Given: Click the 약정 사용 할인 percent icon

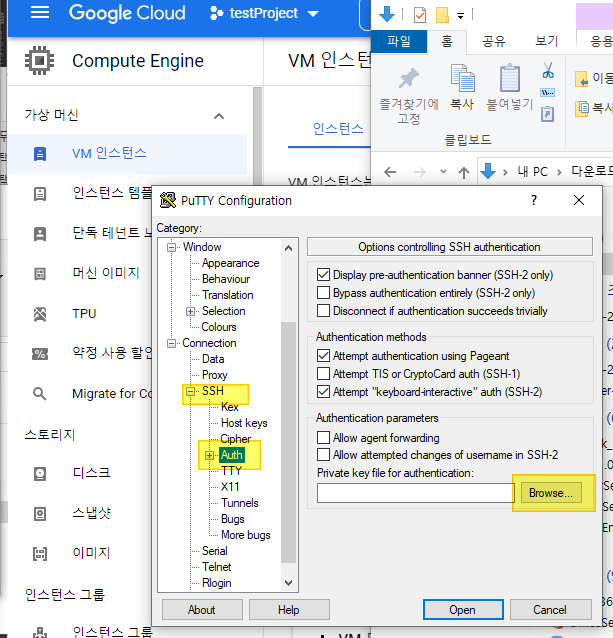Looking at the screenshot, I should click(x=40, y=354).
